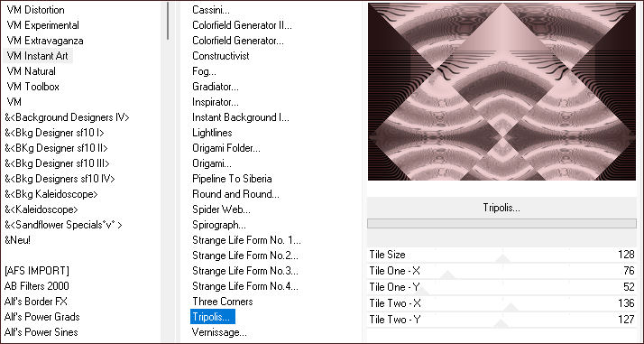Click the empty progress bar under Tripolis
Screen dimensions: 644x344
click(501, 224)
